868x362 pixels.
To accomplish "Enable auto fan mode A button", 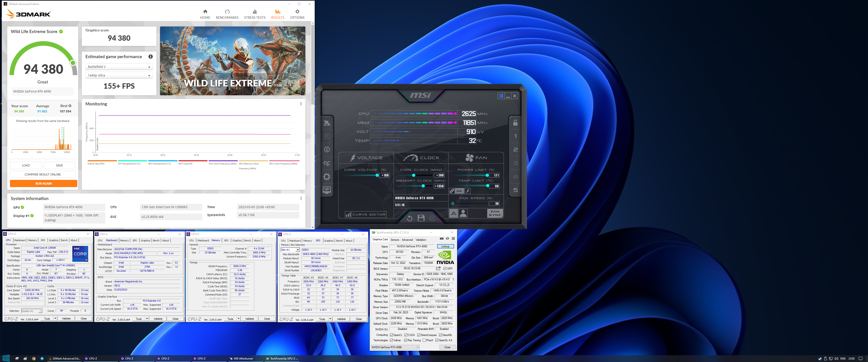I will [453, 213].
